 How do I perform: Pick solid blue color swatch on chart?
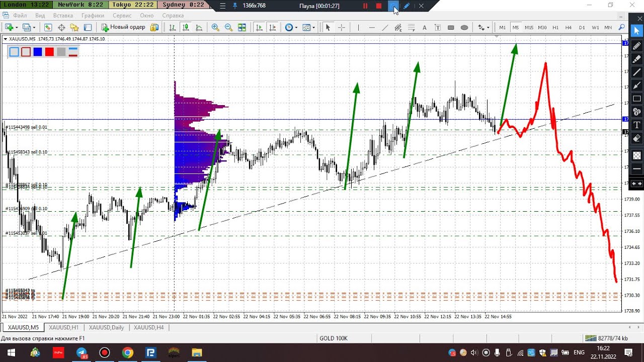pyautogui.click(x=38, y=51)
